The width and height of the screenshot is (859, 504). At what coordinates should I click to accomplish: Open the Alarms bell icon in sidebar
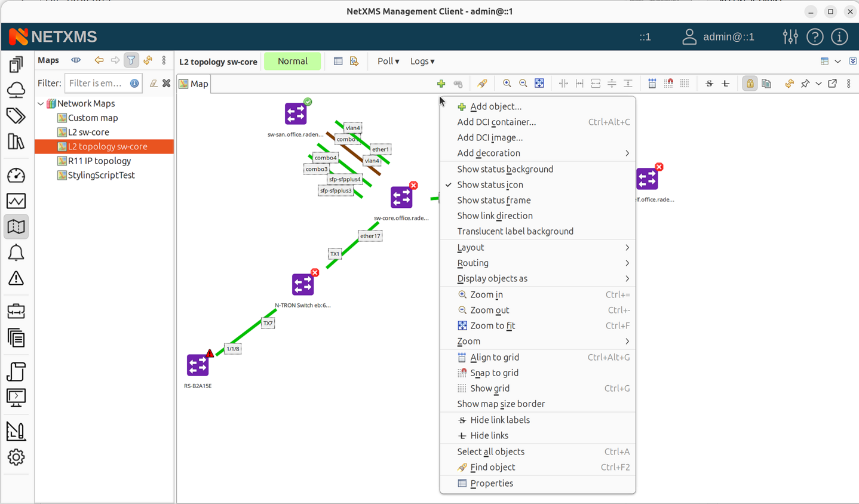click(16, 253)
